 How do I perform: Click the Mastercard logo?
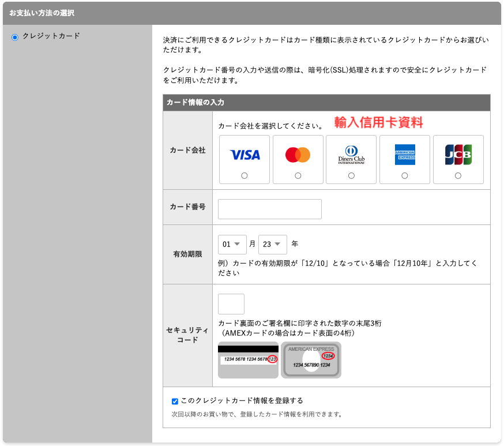298,155
